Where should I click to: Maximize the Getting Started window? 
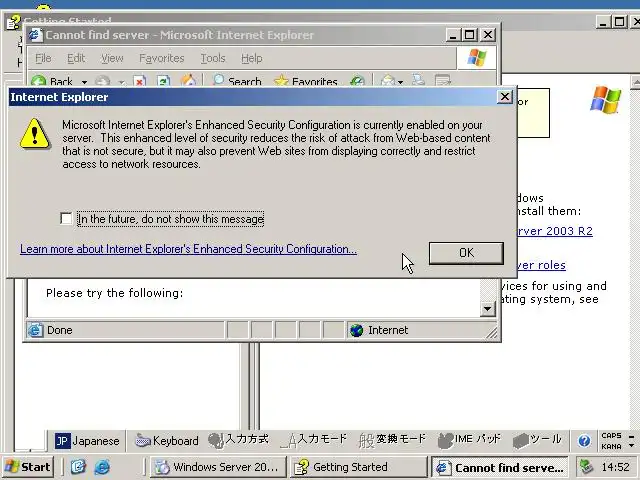(x=619, y=22)
